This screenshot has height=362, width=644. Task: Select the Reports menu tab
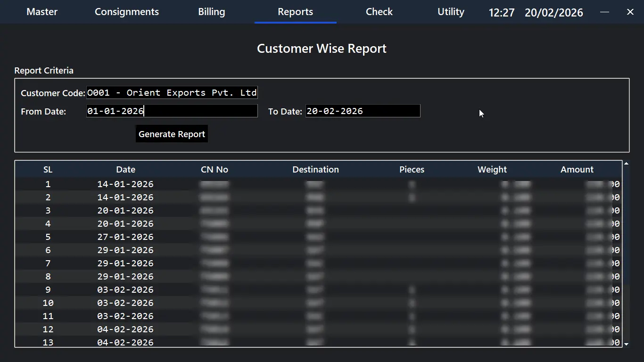pyautogui.click(x=295, y=12)
